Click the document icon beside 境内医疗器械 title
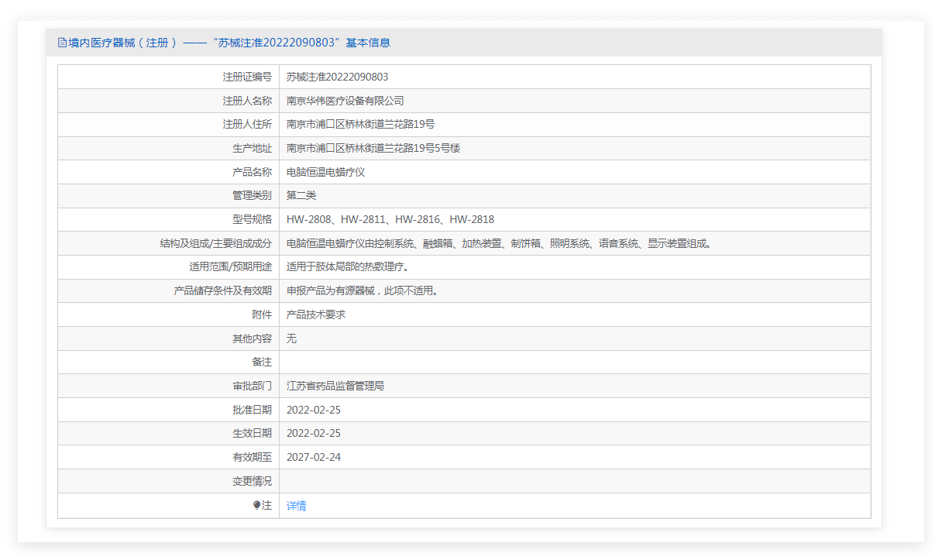Image resolution: width=942 pixels, height=560 pixels. [x=62, y=43]
